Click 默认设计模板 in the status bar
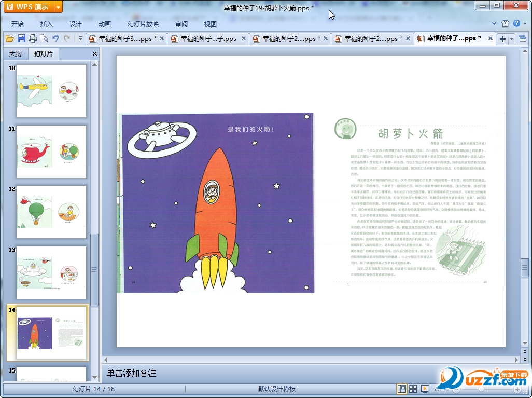The image size is (532, 398). tap(276, 389)
